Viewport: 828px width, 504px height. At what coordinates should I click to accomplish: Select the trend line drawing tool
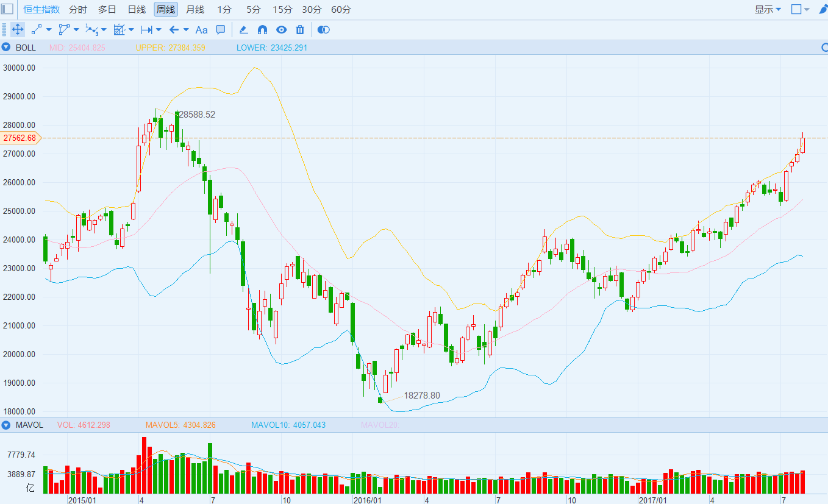pyautogui.click(x=37, y=29)
